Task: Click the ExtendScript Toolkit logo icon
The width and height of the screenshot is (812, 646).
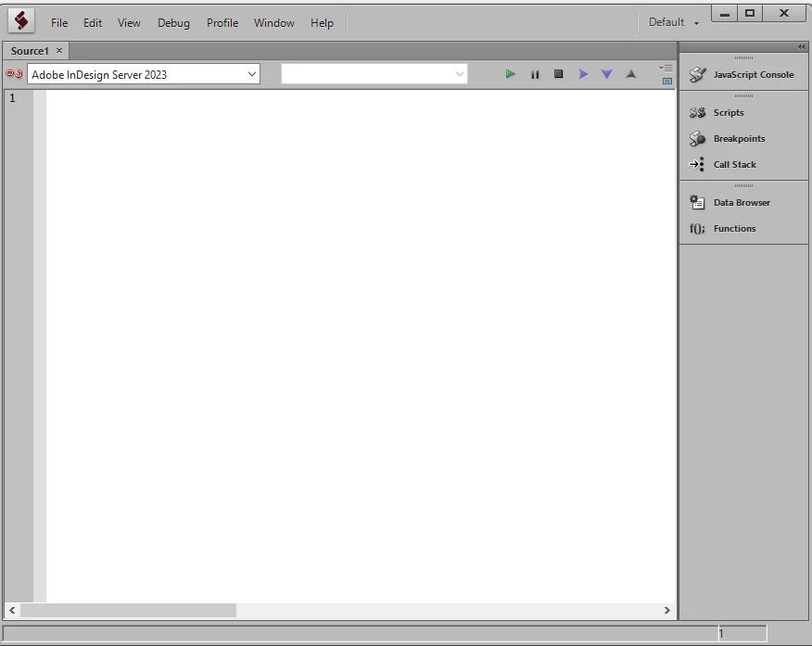Action: click(21, 21)
